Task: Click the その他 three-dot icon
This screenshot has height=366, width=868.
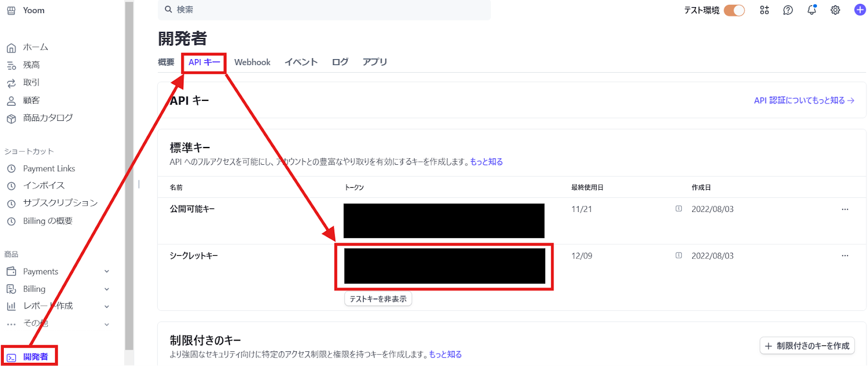Action: pos(11,324)
